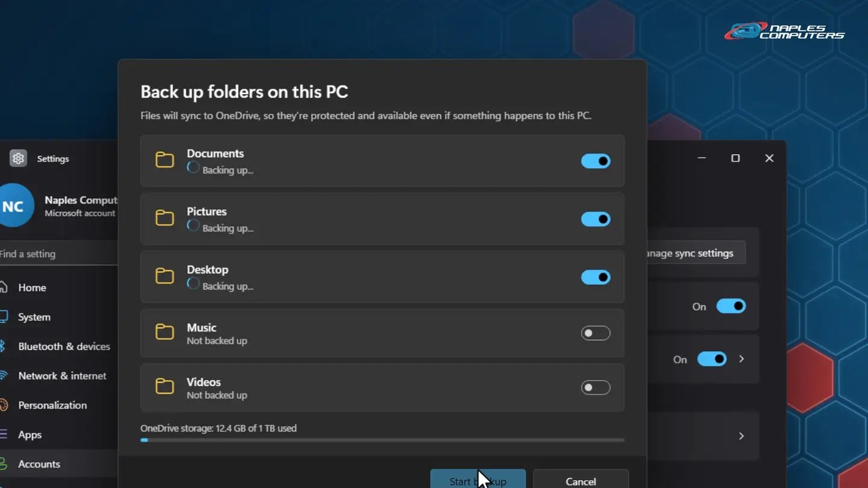Toggle off Desktop folder backup
This screenshot has height=488, width=868.
596,277
